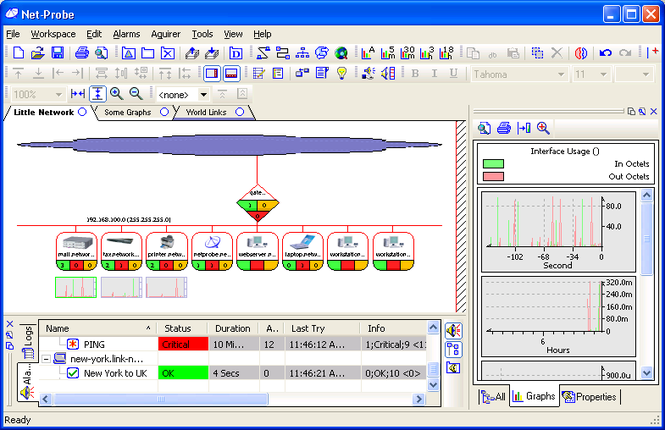Image resolution: width=665 pixels, height=430 pixels.
Task: Click the Undo arrow icon
Action: pos(604,53)
